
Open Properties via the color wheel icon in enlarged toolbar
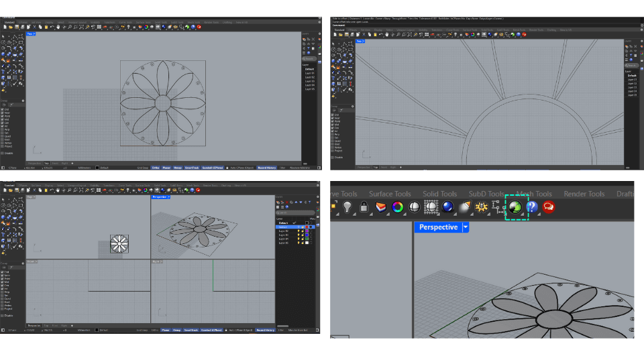point(398,208)
